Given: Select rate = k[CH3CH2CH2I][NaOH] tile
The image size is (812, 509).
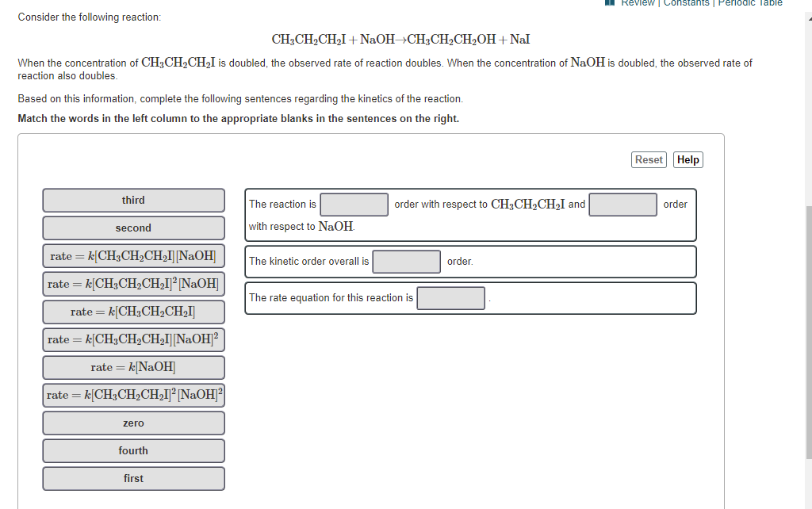Looking at the screenshot, I should [133, 255].
